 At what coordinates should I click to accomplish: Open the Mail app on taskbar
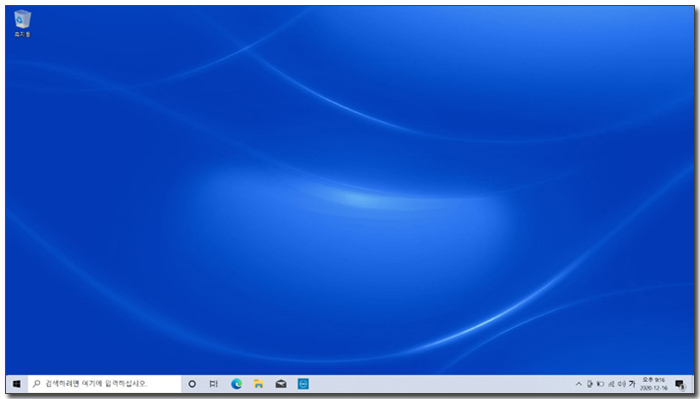pyautogui.click(x=281, y=384)
